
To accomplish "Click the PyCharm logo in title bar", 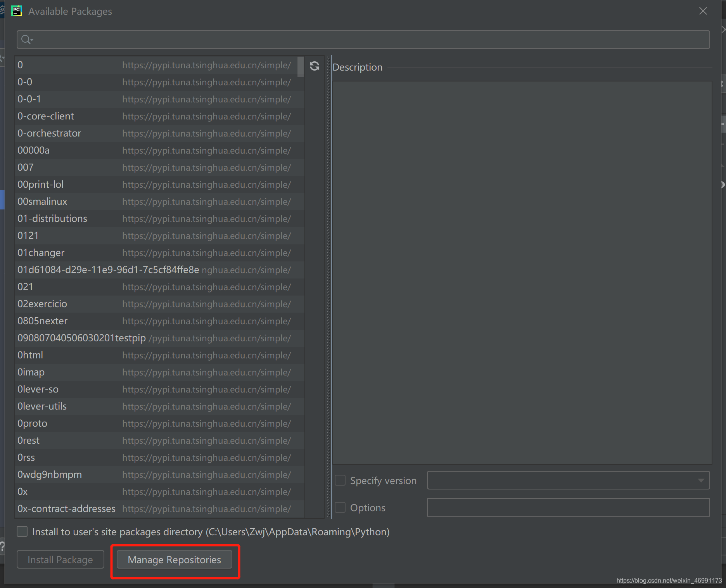I will click(17, 11).
